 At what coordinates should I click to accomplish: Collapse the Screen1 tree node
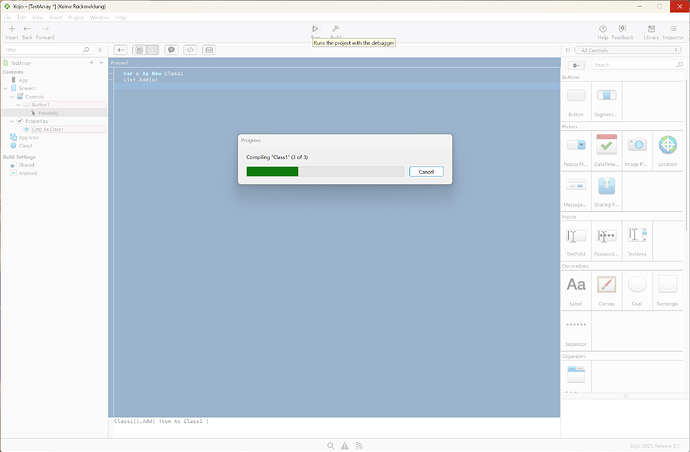(x=7, y=88)
